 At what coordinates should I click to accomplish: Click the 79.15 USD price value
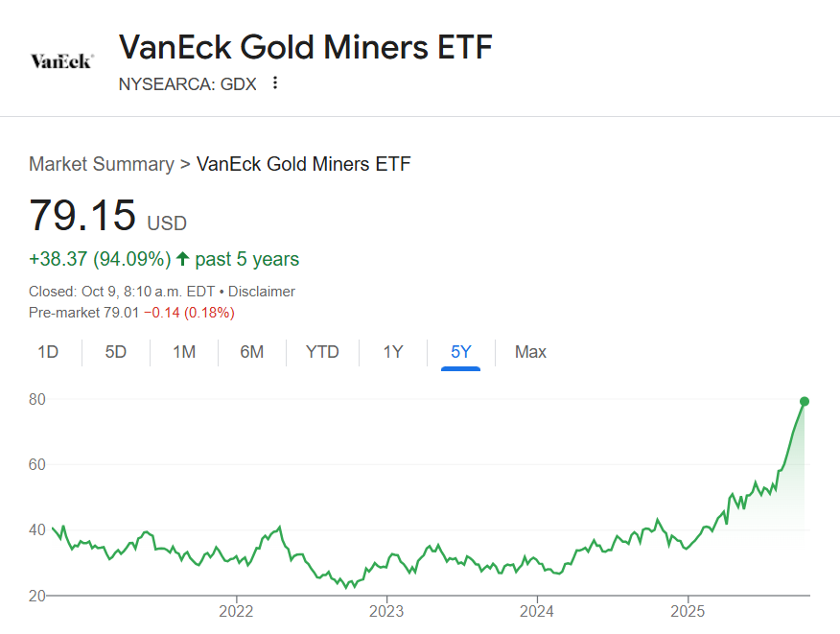coord(84,215)
